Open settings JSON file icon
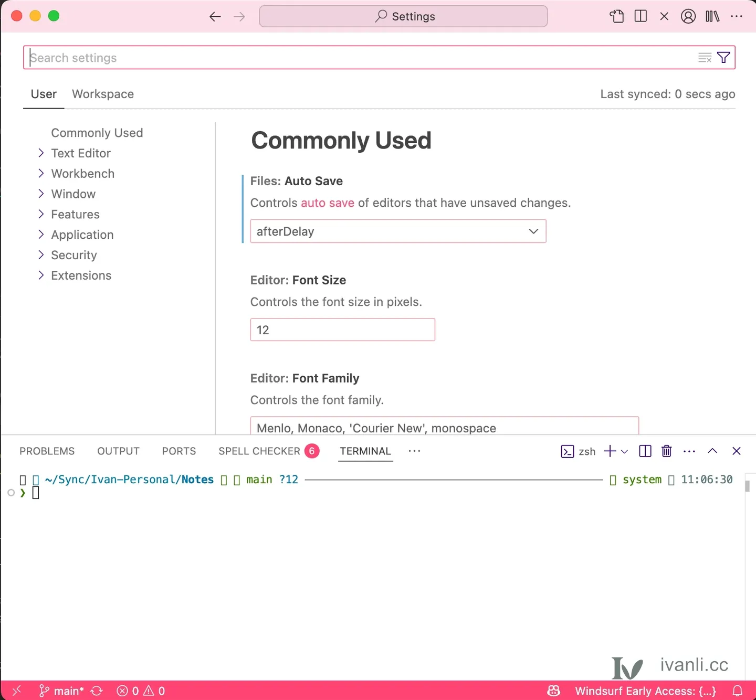 pos(617,16)
